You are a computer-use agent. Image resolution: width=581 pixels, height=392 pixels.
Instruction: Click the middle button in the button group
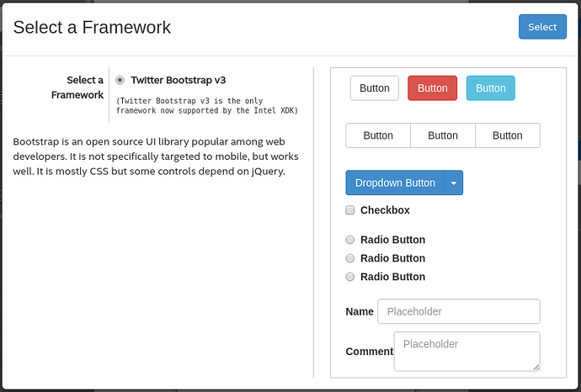443,135
